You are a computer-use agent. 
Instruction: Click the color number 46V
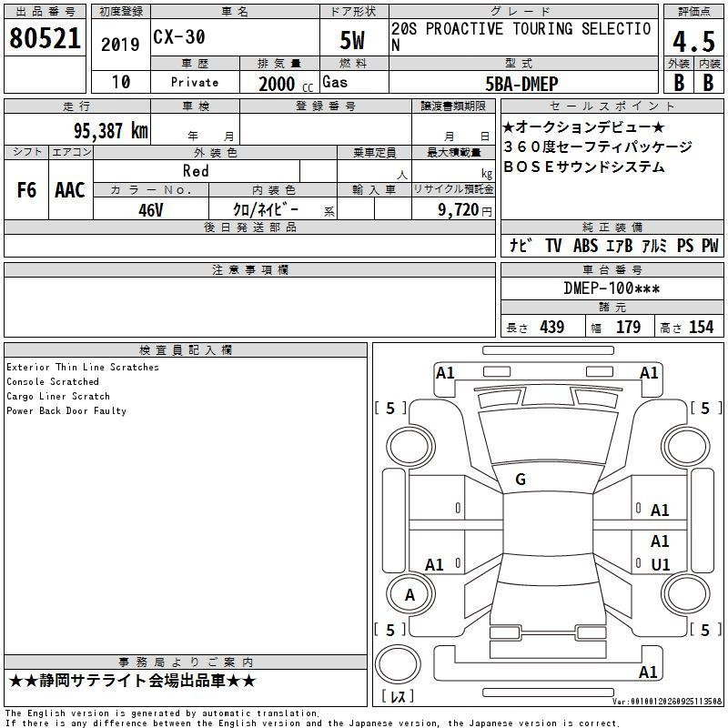tap(151, 210)
